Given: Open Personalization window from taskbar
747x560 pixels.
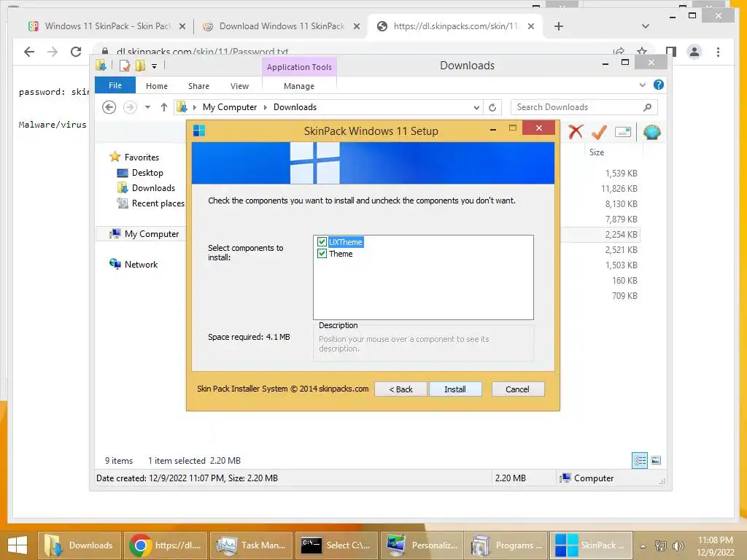Looking at the screenshot, I should (x=422, y=545).
